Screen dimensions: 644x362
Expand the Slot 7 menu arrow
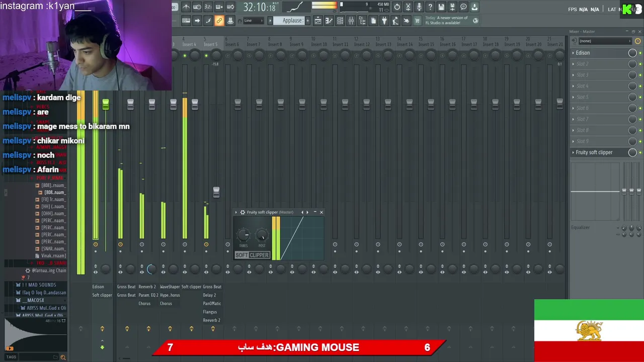573,119
